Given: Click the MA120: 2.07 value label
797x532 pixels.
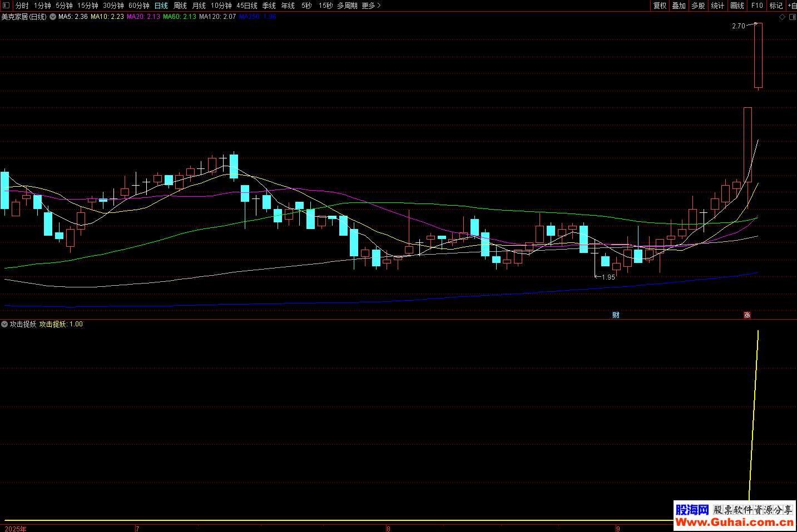Looking at the screenshot, I should pos(217,17).
